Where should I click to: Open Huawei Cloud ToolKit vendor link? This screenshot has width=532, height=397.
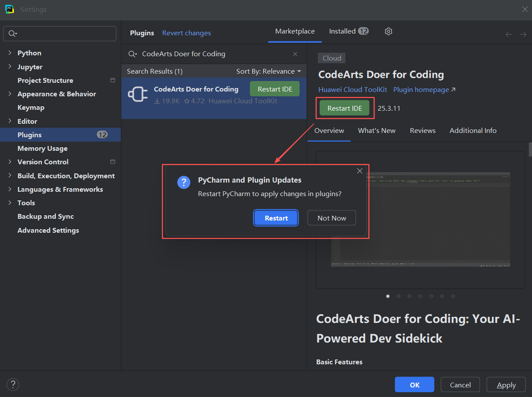click(353, 89)
